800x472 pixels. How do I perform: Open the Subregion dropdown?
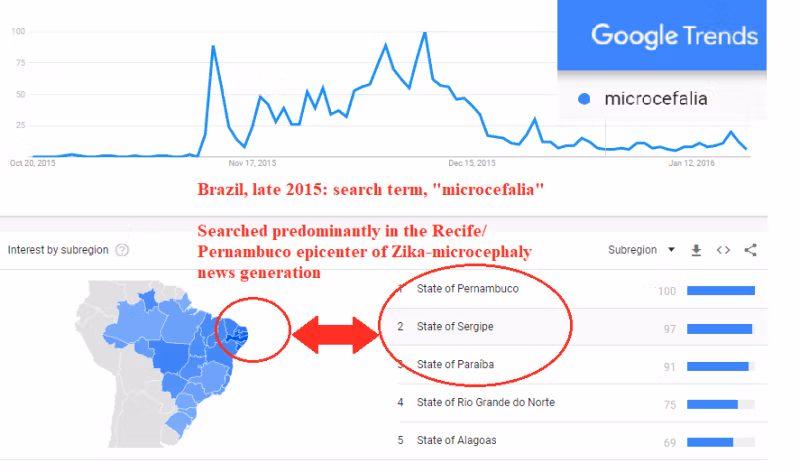coord(641,250)
